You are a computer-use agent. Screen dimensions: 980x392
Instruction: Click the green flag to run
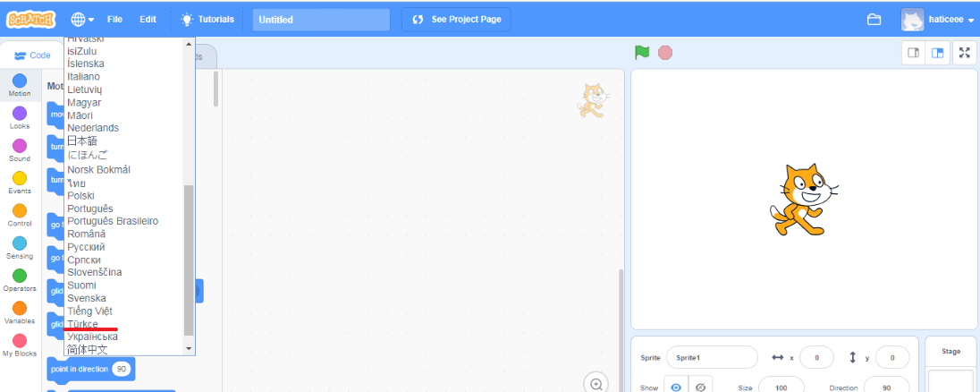642,53
